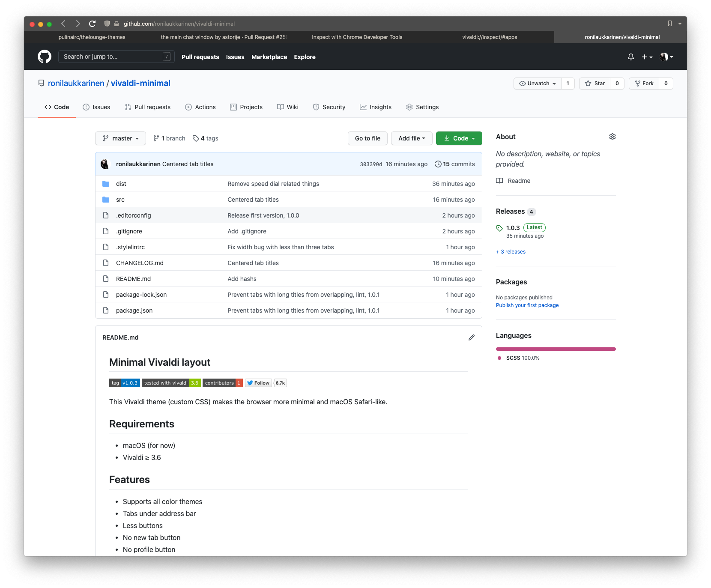Click the 4 tags link
Image resolution: width=711 pixels, height=588 pixels.
[205, 138]
